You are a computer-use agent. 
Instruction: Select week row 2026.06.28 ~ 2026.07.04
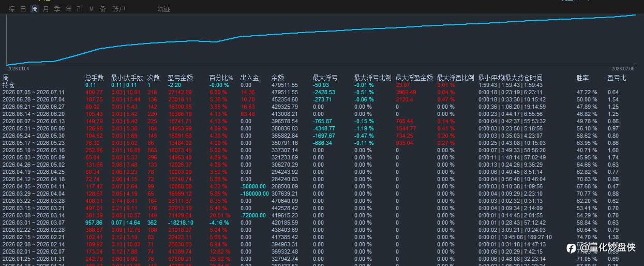click(34, 99)
